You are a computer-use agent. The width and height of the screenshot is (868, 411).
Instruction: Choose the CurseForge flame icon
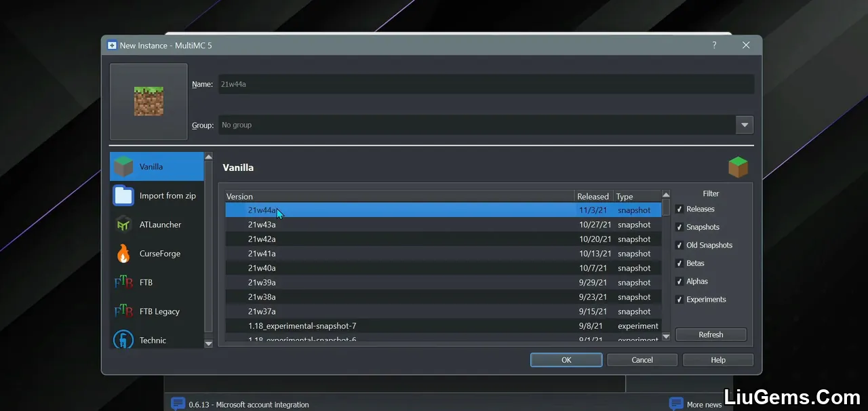click(x=123, y=254)
